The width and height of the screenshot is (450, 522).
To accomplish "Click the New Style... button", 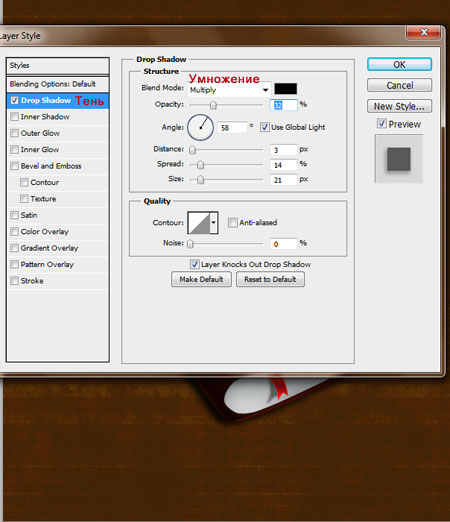I will [399, 106].
